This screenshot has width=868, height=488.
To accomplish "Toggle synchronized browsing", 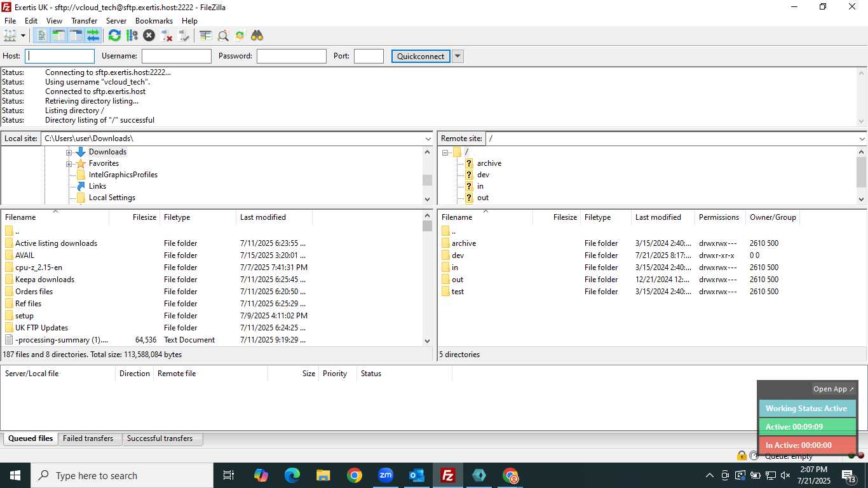I will pos(240,36).
